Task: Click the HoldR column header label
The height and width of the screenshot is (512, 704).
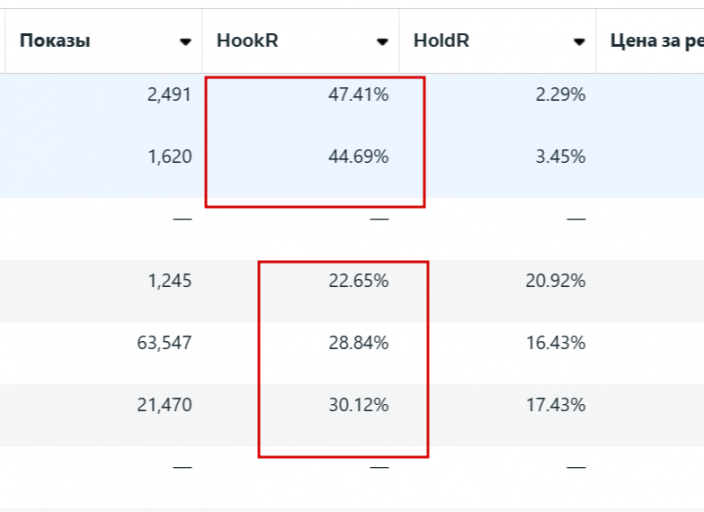Action: click(441, 40)
